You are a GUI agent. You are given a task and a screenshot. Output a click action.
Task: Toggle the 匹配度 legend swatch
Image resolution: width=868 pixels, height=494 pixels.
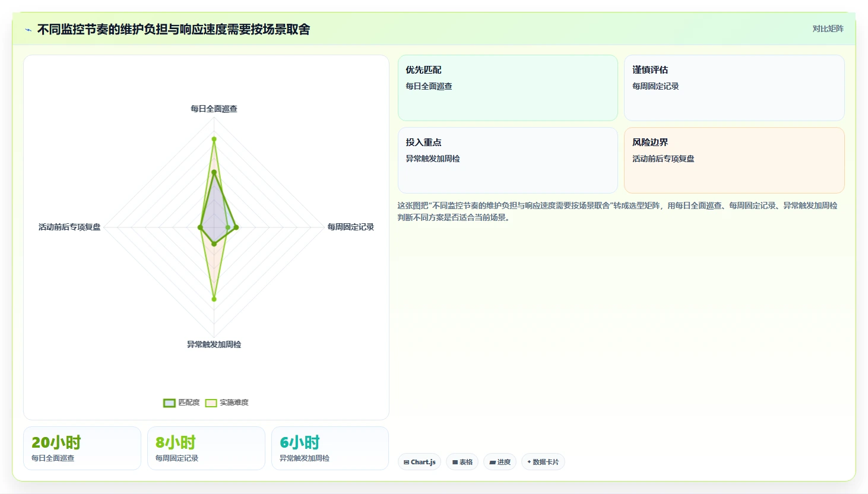(x=169, y=403)
